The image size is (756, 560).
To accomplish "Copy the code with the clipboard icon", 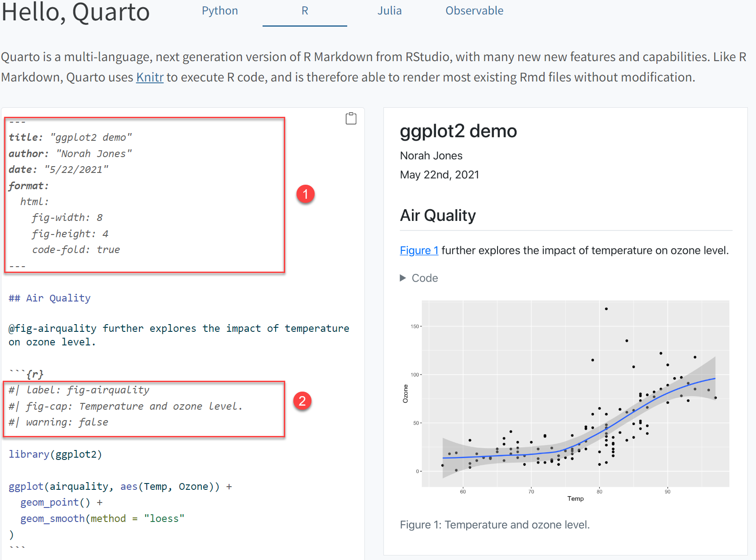I will click(x=351, y=119).
